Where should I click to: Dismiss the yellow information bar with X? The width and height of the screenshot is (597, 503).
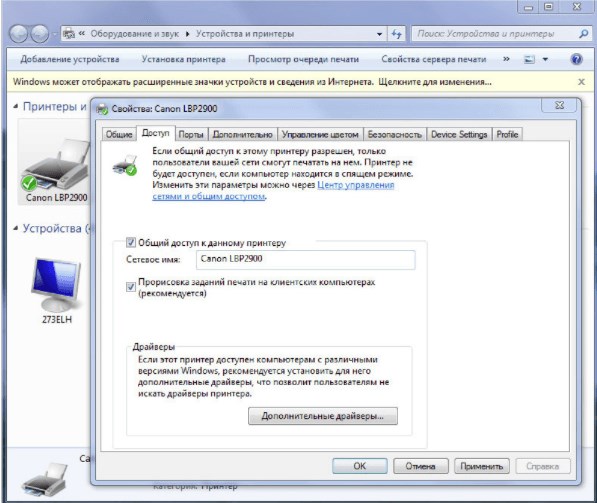point(581,82)
